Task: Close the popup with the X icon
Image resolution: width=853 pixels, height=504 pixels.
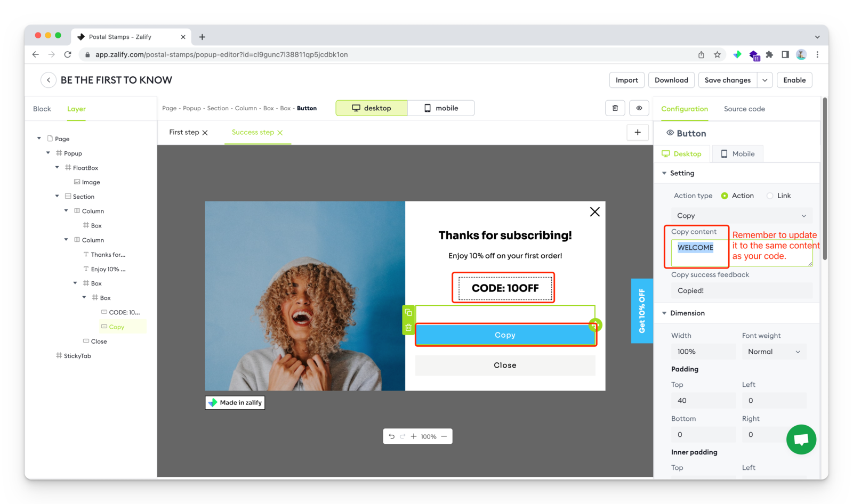Action: [x=594, y=212]
